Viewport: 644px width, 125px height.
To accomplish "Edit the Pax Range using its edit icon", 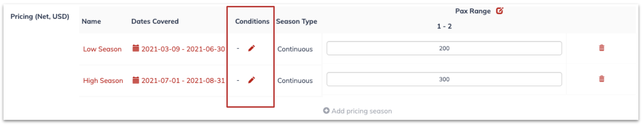I will (x=500, y=11).
